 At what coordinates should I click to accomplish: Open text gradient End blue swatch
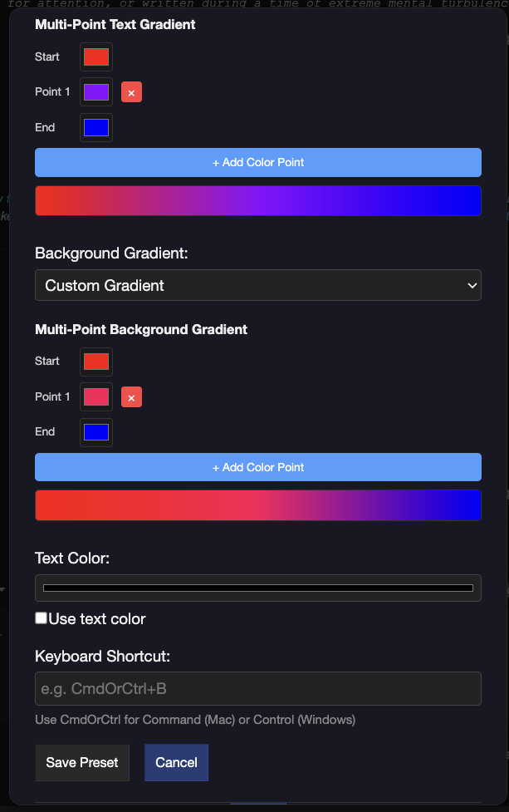pyautogui.click(x=96, y=127)
